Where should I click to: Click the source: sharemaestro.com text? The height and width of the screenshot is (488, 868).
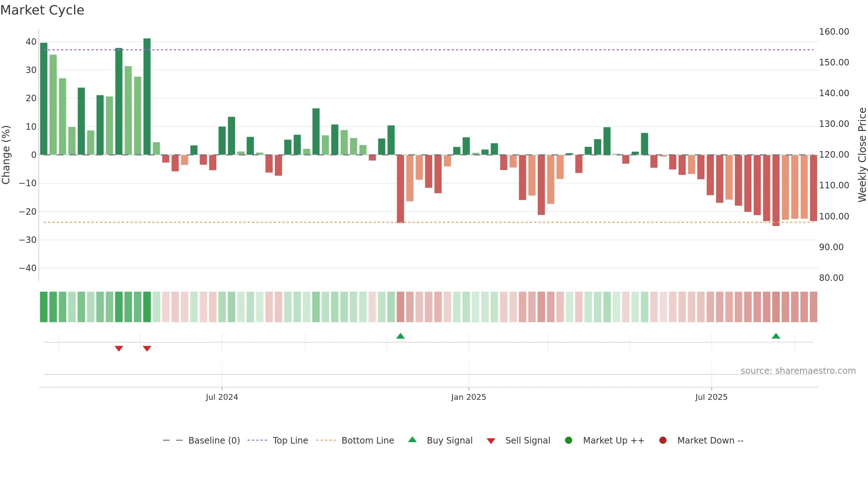(x=798, y=371)
